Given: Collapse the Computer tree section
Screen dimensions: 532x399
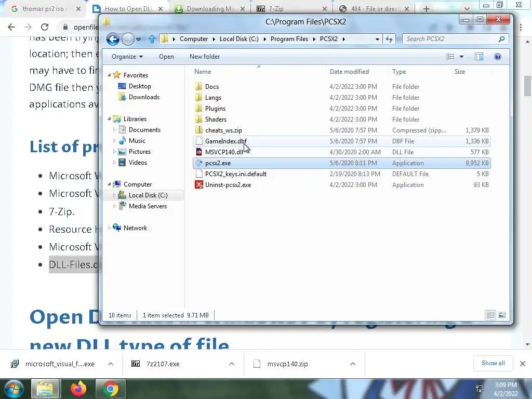Looking at the screenshot, I should [109, 184].
